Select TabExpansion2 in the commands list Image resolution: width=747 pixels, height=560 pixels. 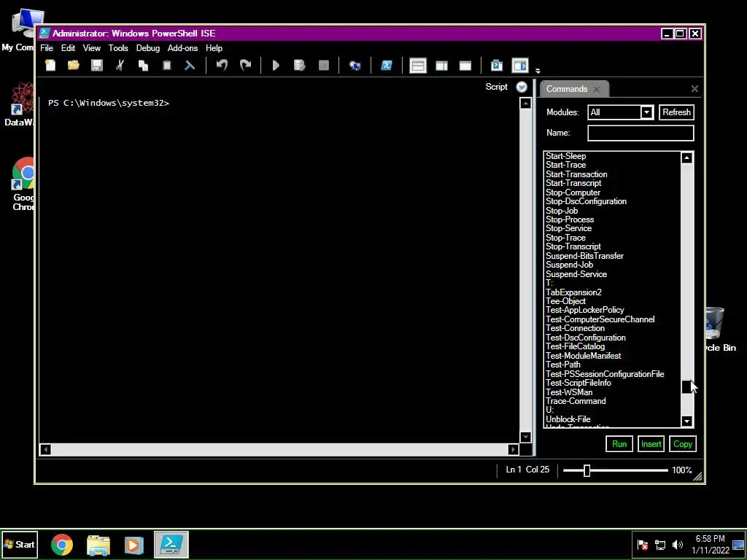(573, 292)
